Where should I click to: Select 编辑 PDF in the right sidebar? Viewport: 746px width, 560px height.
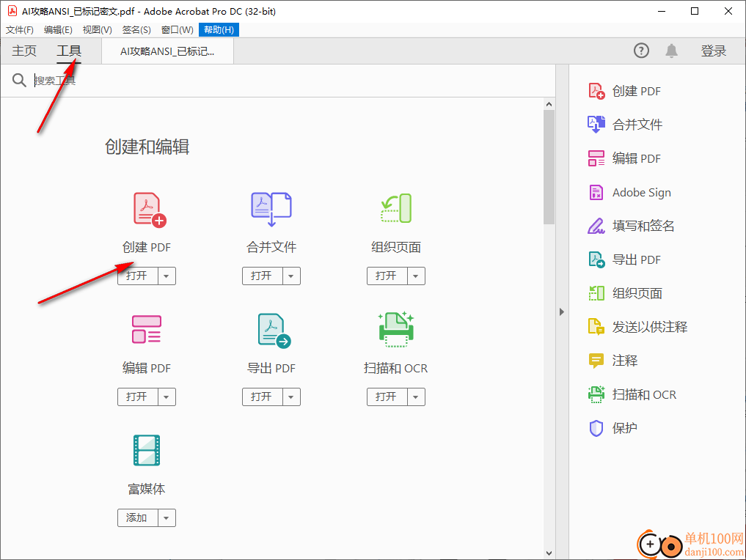624,158
